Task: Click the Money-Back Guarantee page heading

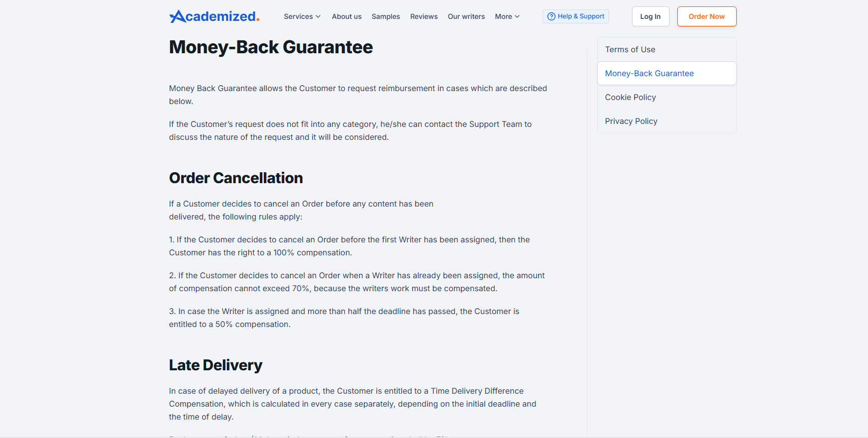Action: (x=271, y=47)
